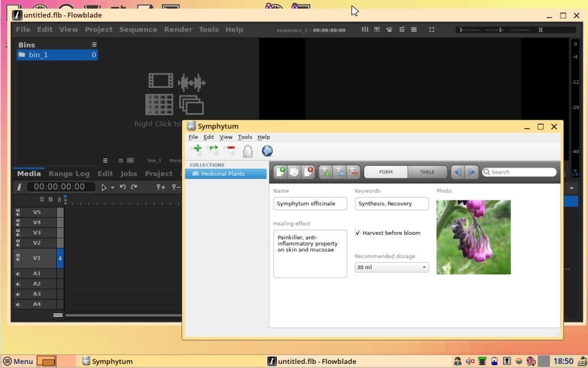Viewport: 588px width, 368px height.
Task: Click the Healing effect text box
Action: pos(310,254)
